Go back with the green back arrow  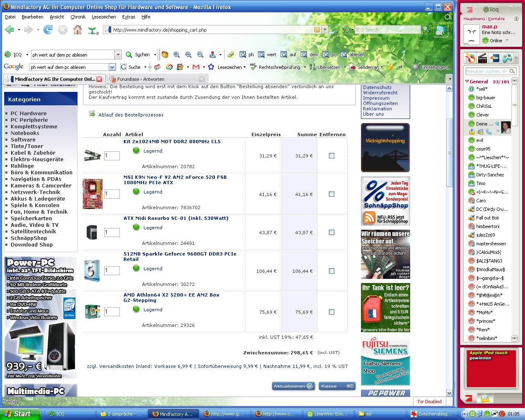(x=9, y=30)
